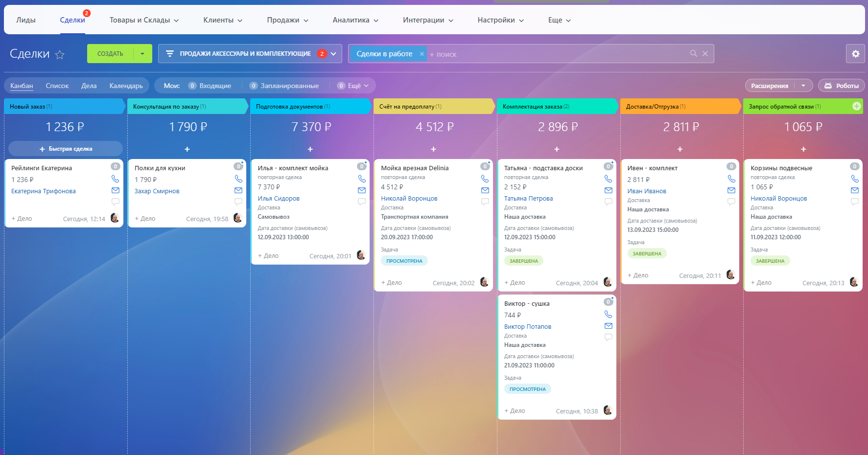Open contact Захар Смирнов
The height and width of the screenshot is (455, 868).
(157, 191)
